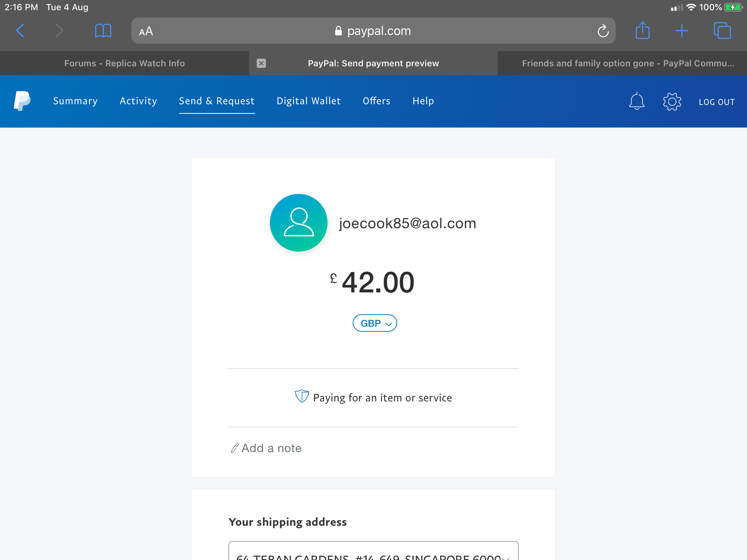Open the Safari share sheet icon

pos(642,30)
